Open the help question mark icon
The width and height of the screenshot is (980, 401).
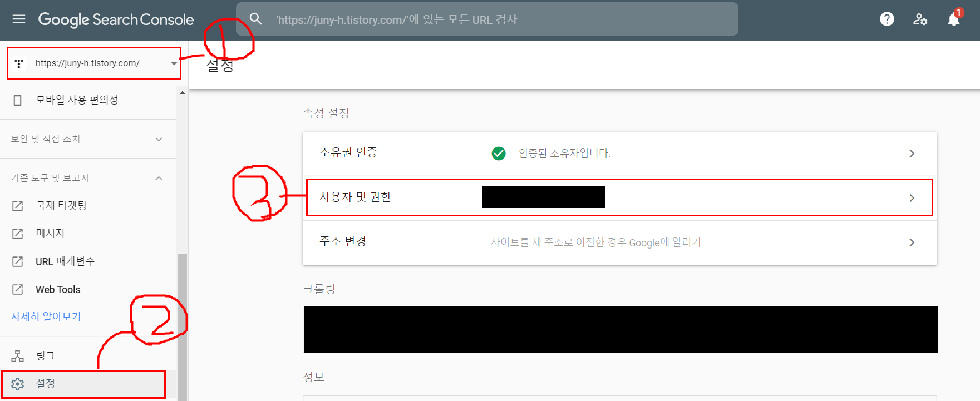[887, 19]
